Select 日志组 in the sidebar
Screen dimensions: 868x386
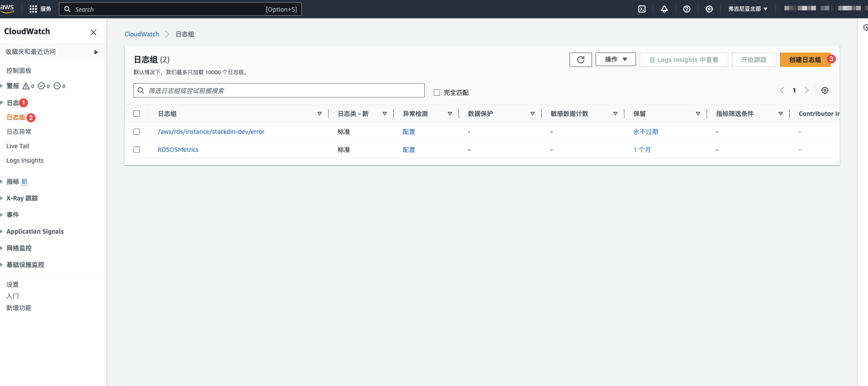[16, 117]
